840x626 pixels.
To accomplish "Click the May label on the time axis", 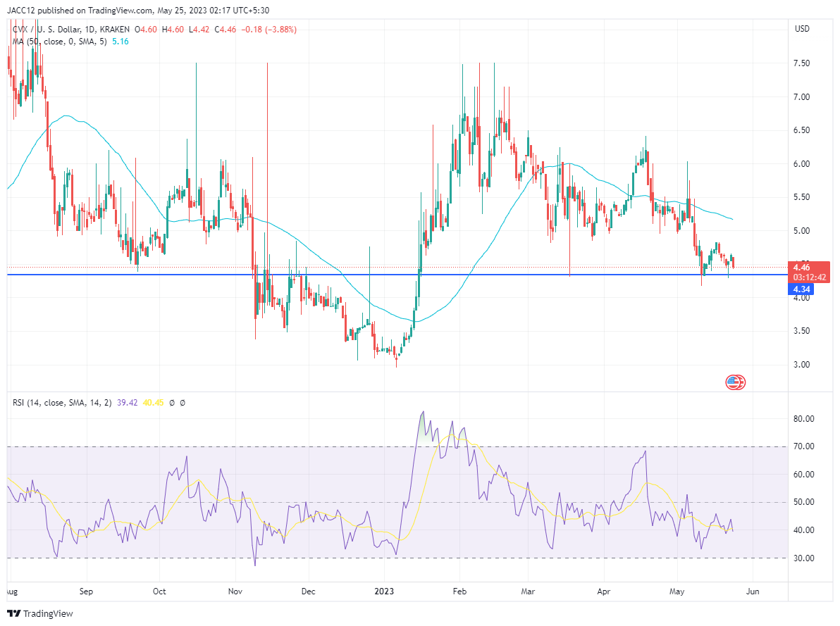I will click(x=677, y=591).
